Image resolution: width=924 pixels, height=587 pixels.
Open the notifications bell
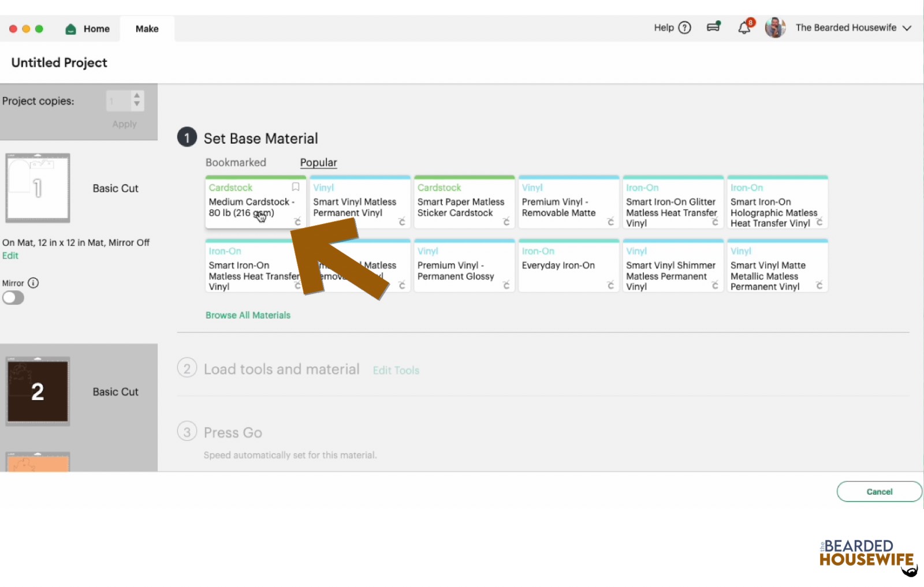[x=744, y=27]
